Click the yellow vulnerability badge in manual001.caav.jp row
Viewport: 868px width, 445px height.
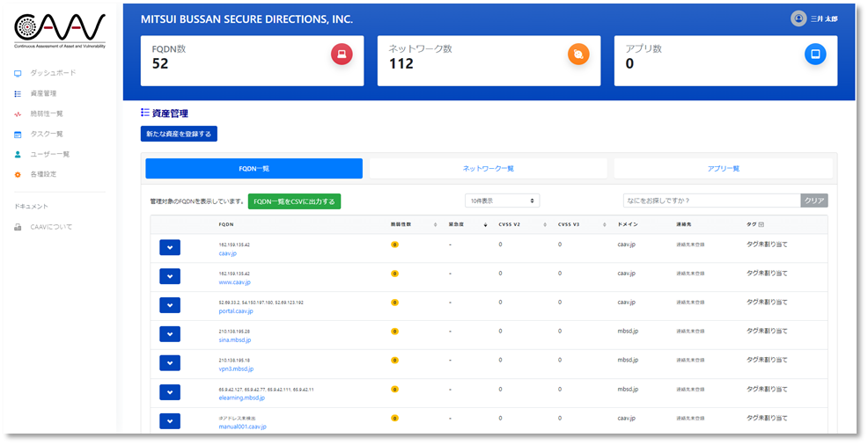[x=394, y=418]
